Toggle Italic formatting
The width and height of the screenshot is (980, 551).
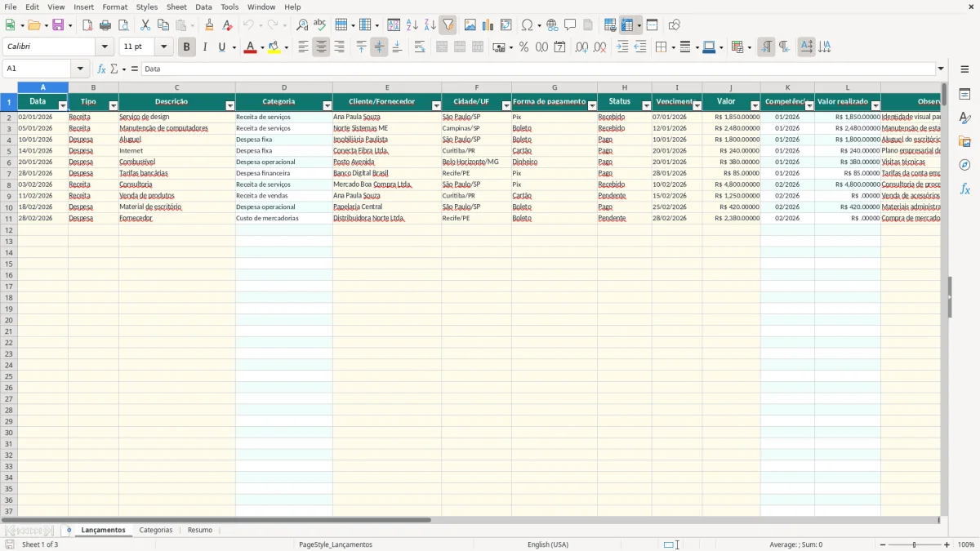point(204,47)
